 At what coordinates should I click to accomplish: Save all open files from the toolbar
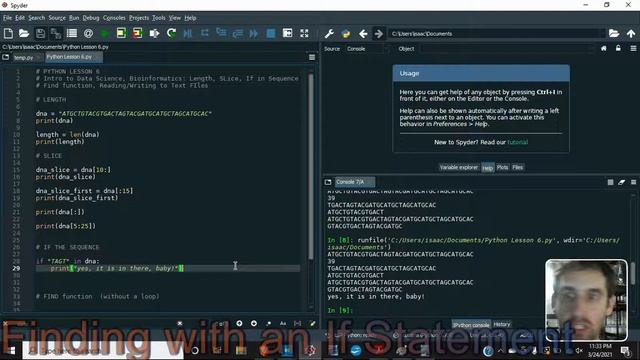coord(56,33)
